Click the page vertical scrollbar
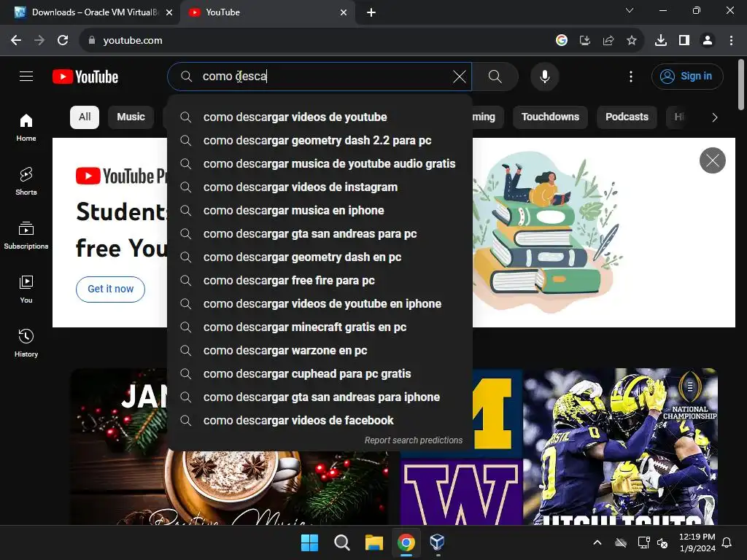Image resolution: width=747 pixels, height=560 pixels. (741, 86)
